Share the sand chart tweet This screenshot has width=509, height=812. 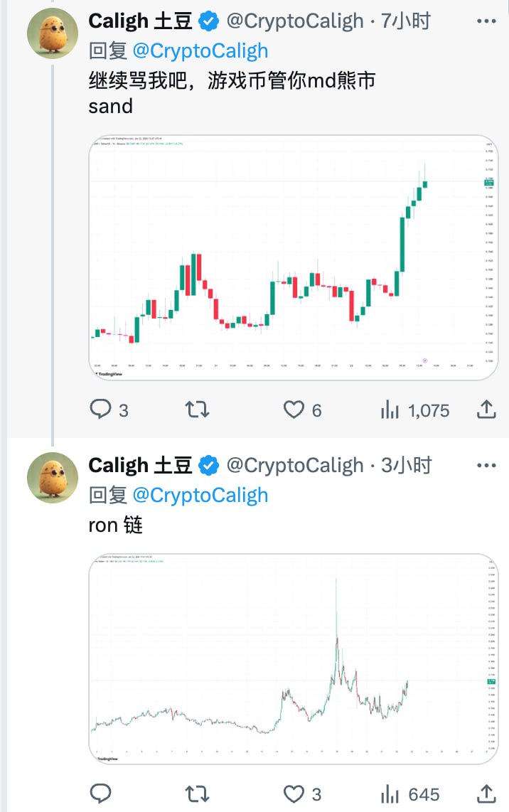[x=486, y=410]
